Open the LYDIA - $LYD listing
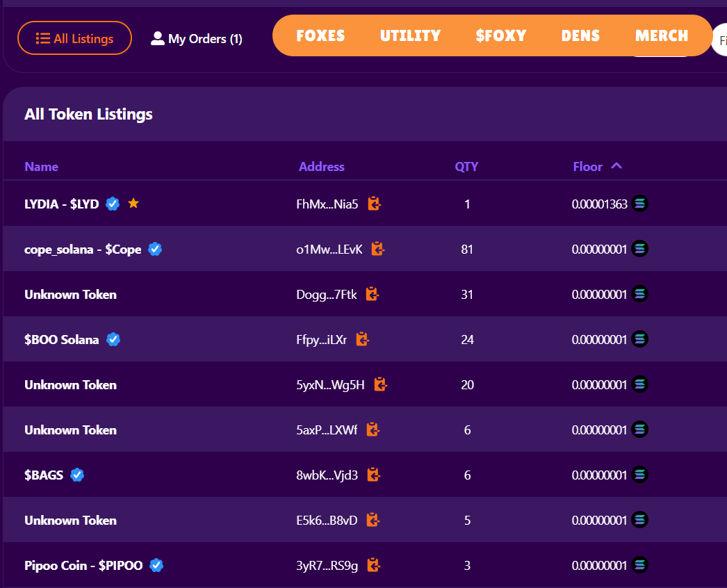 tap(62, 204)
